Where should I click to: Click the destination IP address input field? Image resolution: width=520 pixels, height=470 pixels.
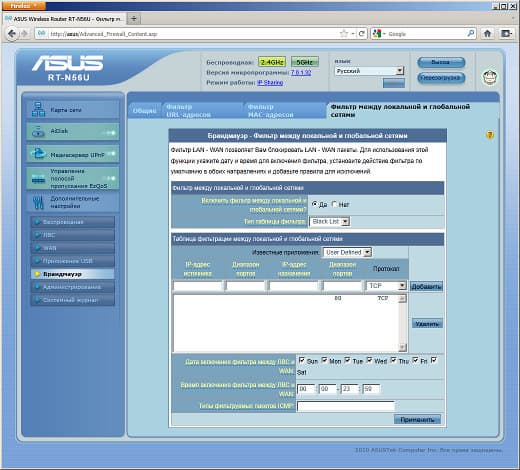point(294,286)
